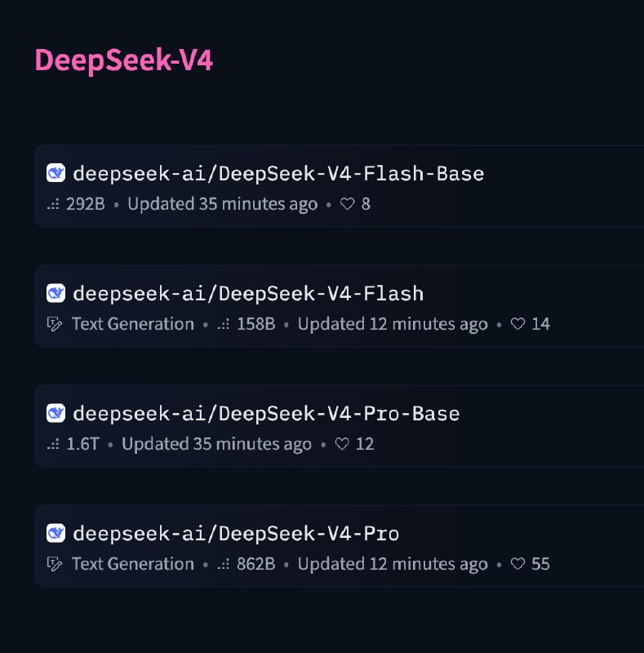The height and width of the screenshot is (653, 644).
Task: Click the DeepSeek avatar on DeepSeek-V4-Flash-Base card
Action: click(x=56, y=173)
